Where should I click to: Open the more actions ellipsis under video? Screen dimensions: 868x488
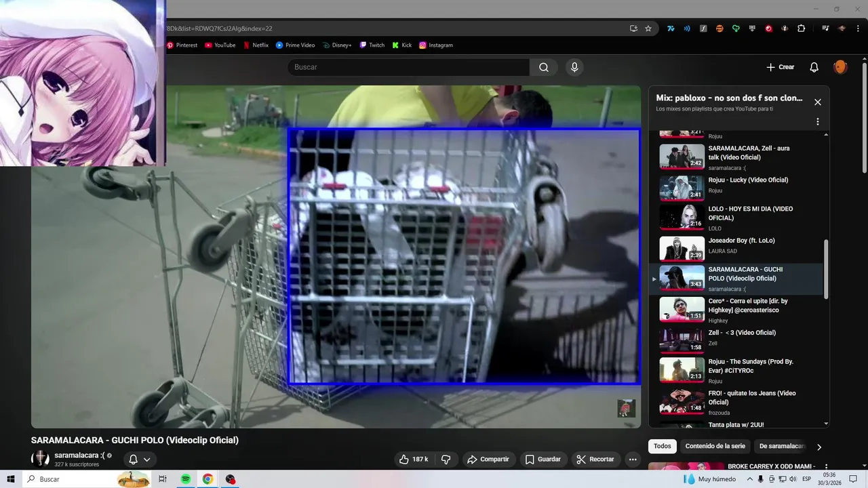point(633,459)
